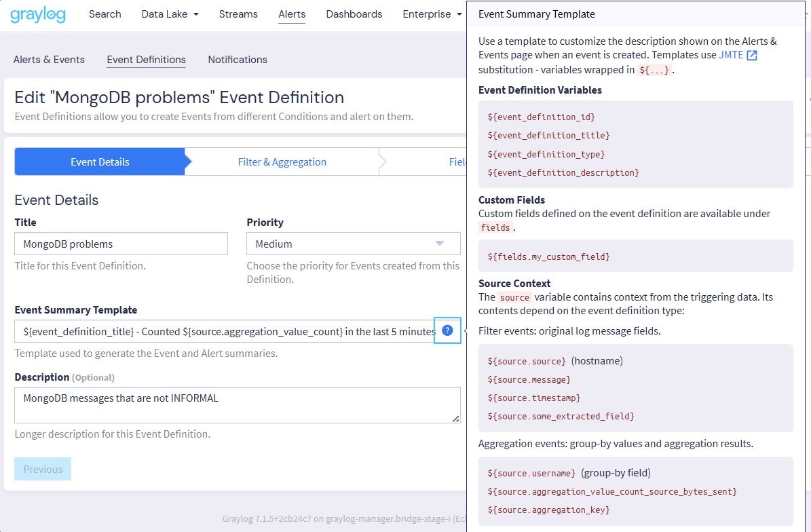The image size is (811, 532).
Task: Click ${event_definition_description} variable text
Action: [x=563, y=172]
